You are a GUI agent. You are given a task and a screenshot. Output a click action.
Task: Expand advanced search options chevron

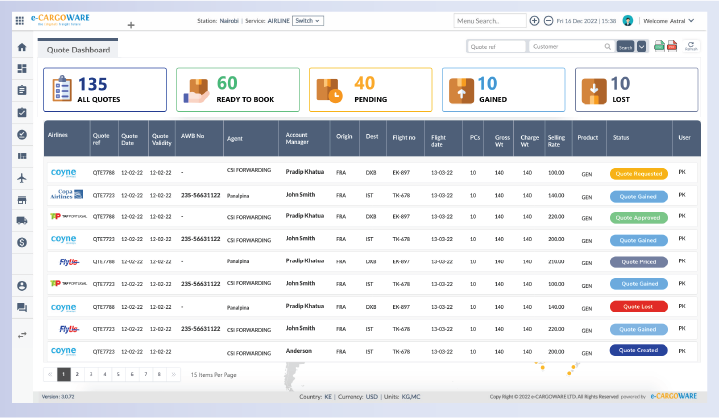[642, 46]
